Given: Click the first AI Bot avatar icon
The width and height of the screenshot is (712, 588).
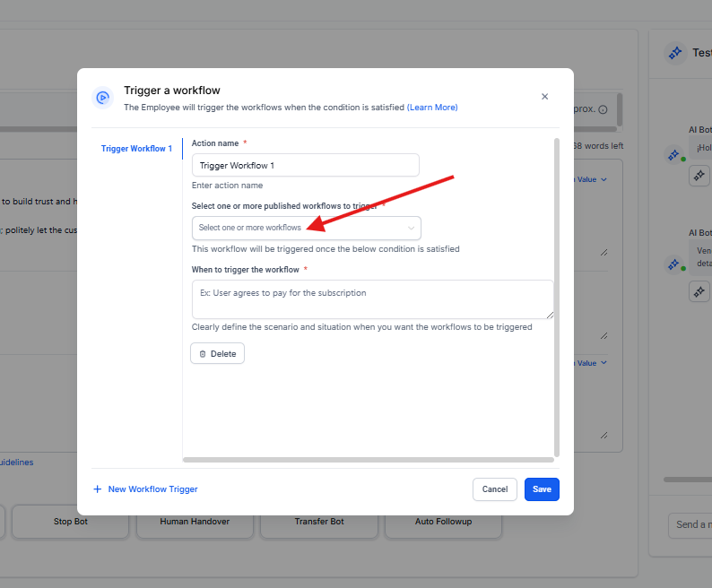Looking at the screenshot, I should point(673,155).
